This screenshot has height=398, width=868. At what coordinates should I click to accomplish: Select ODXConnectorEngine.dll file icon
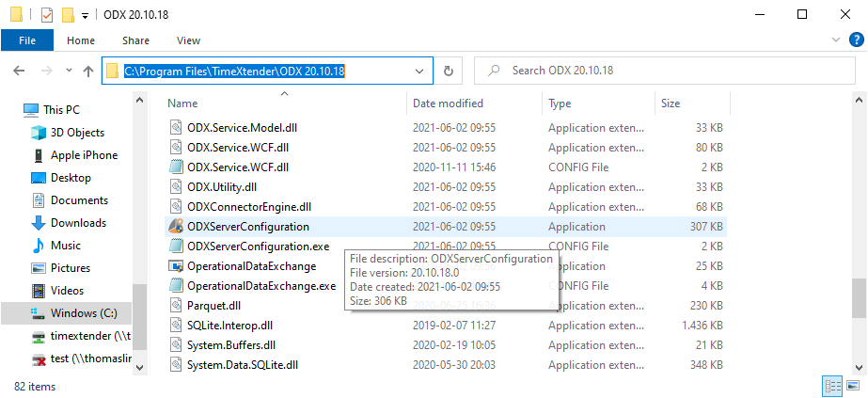[176, 207]
